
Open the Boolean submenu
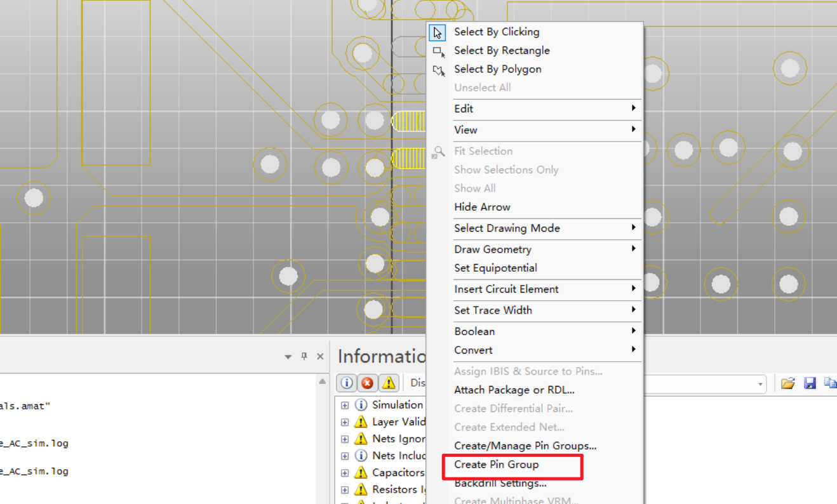[535, 331]
